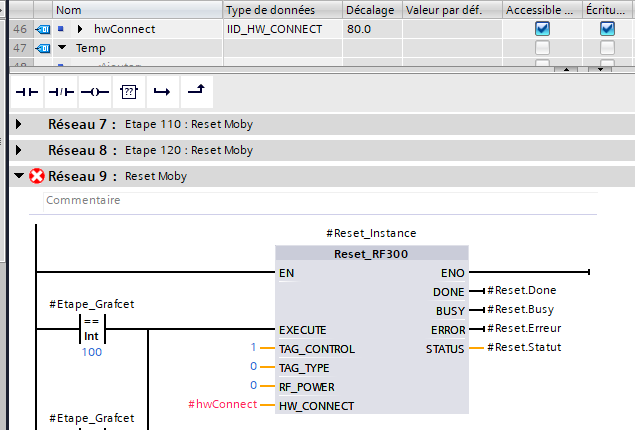The width and height of the screenshot is (635, 430).
Task: Click the Commentaire field of Réseau 9
Action: point(300,200)
